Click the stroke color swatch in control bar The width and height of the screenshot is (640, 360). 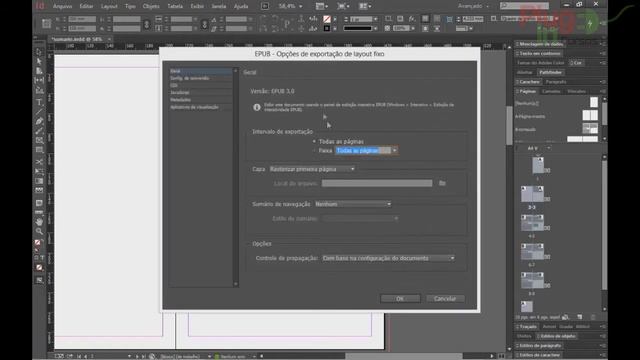click(x=327, y=29)
